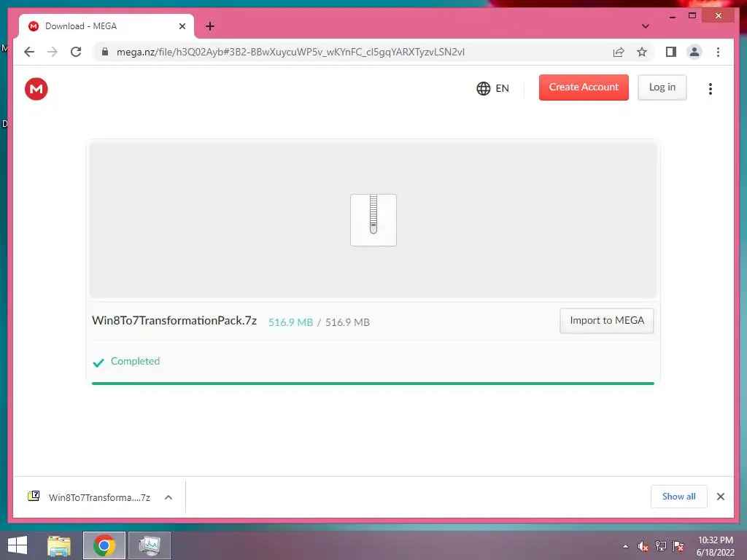Click Chrome icon in taskbar
This screenshot has height=560, width=747.
pyautogui.click(x=104, y=545)
